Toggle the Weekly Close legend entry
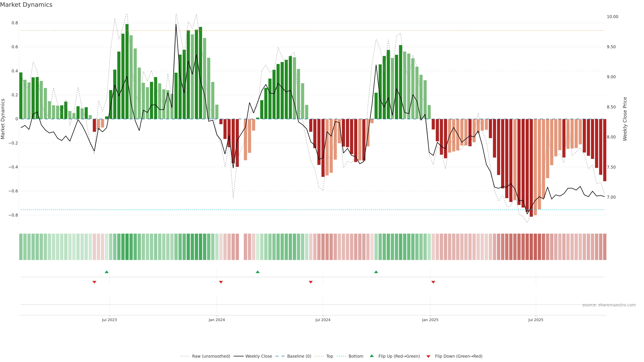Viewport: 644px width, 362px height. (x=258, y=356)
